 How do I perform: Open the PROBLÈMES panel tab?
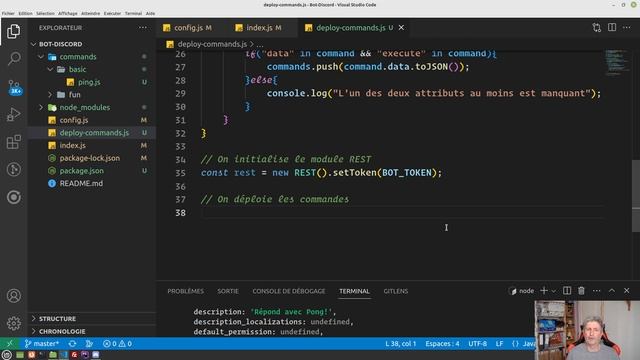tap(185, 291)
